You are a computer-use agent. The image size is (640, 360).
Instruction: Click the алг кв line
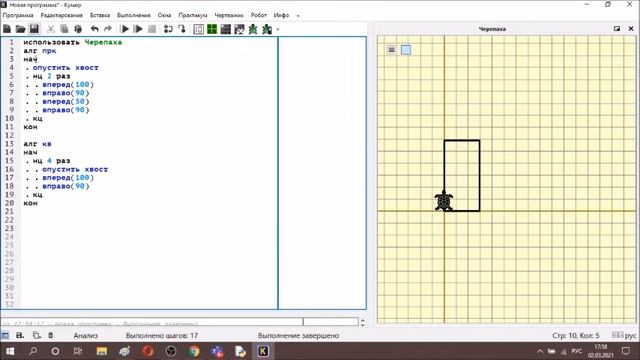coord(37,144)
